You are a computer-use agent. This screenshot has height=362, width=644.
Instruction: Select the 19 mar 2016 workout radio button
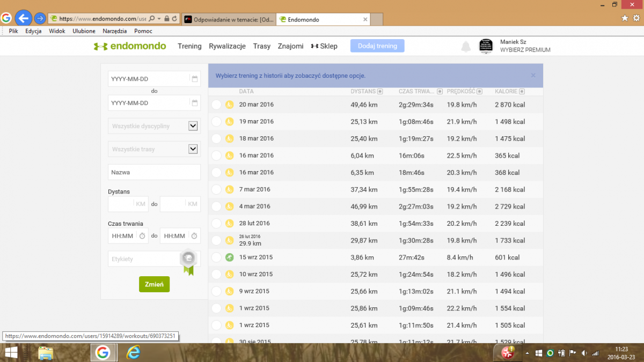tap(216, 122)
